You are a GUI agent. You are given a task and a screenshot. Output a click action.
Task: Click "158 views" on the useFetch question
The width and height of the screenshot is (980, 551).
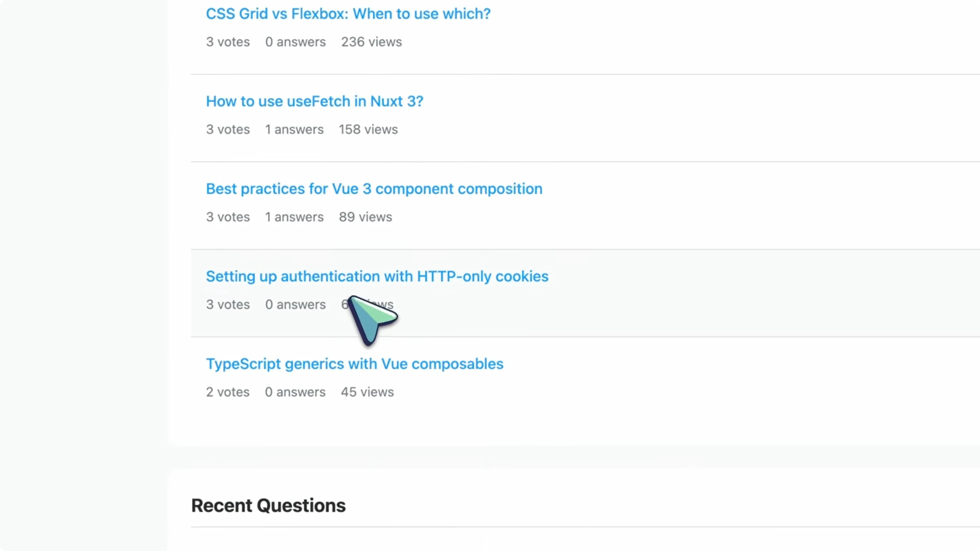[x=368, y=129]
